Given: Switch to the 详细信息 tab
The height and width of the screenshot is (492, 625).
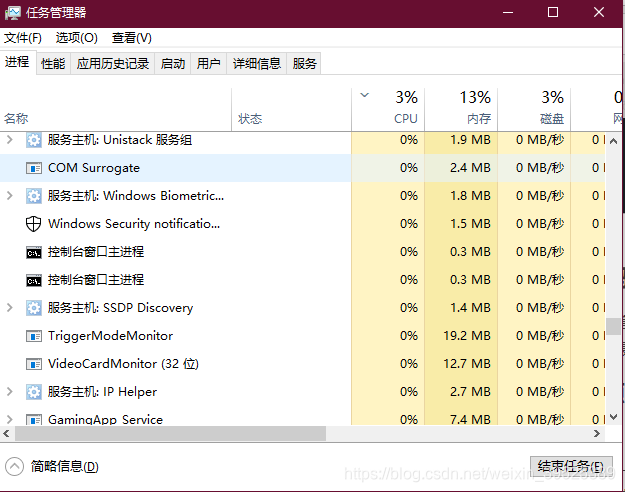Looking at the screenshot, I should (x=257, y=63).
